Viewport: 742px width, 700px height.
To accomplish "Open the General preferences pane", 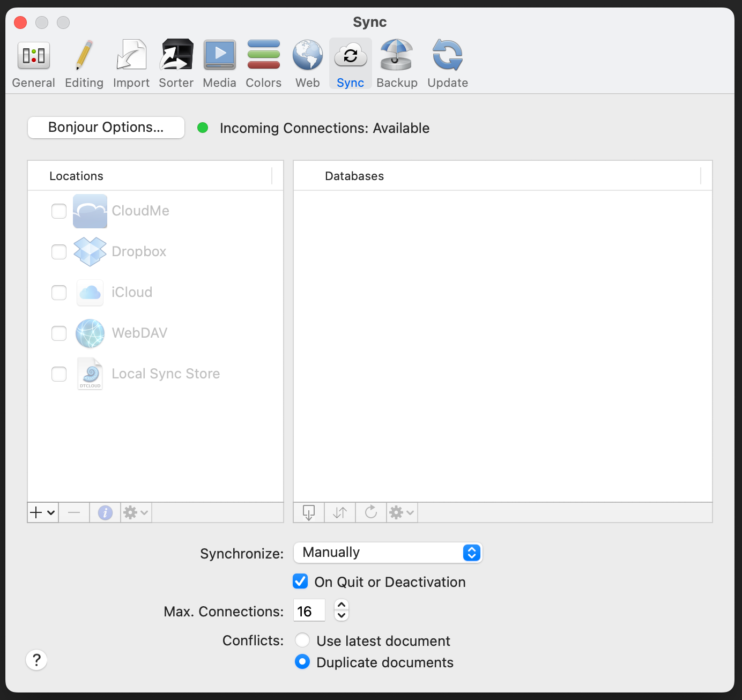I will (x=33, y=64).
